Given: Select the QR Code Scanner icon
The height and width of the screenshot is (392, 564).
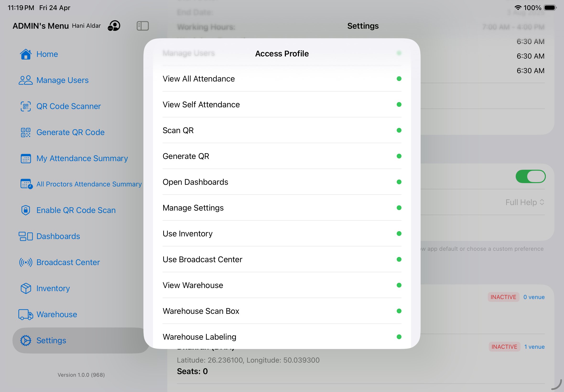Looking at the screenshot, I should [26, 106].
